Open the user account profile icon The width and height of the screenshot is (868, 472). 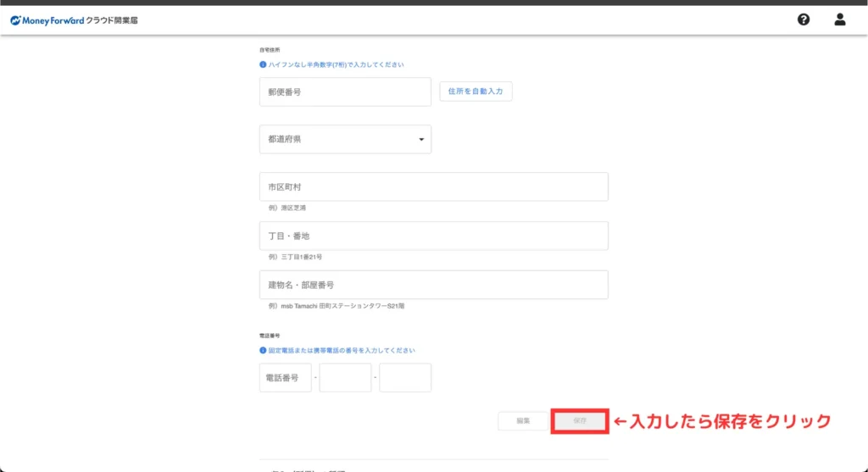pos(840,19)
